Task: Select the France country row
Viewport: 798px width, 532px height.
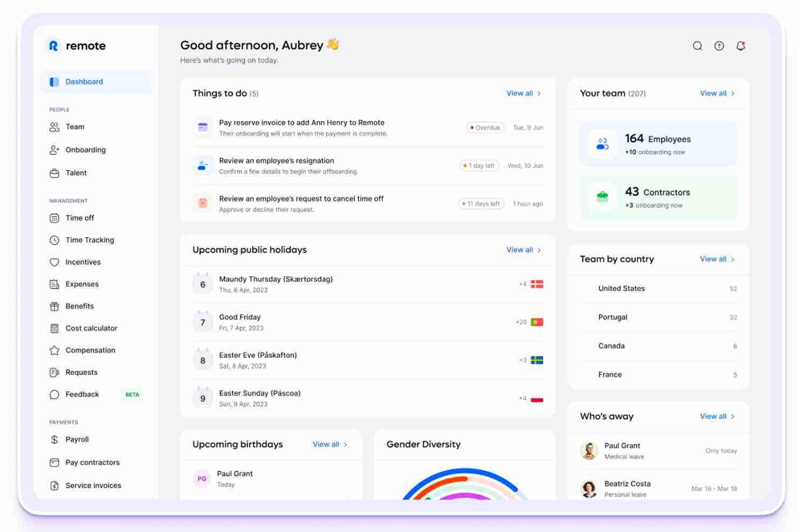Action: (x=658, y=375)
